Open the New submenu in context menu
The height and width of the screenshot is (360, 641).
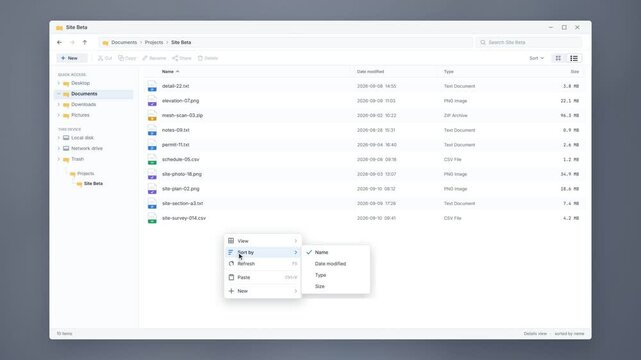262,291
